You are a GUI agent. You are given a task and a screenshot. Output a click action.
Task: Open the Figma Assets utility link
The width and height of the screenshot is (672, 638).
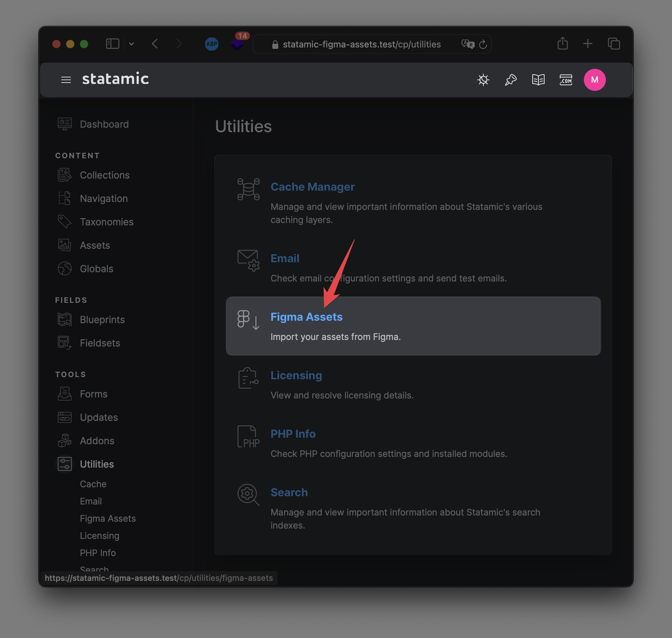click(306, 317)
